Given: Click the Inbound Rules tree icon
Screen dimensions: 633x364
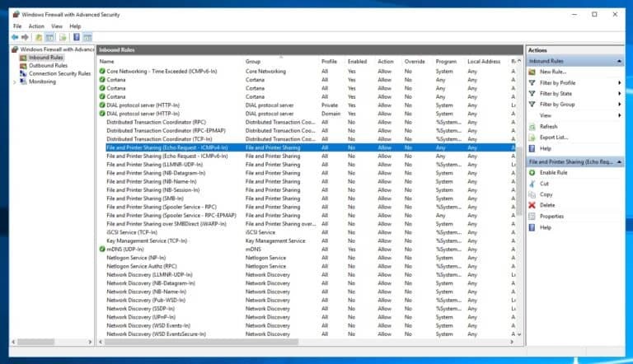Looking at the screenshot, I should [23, 58].
